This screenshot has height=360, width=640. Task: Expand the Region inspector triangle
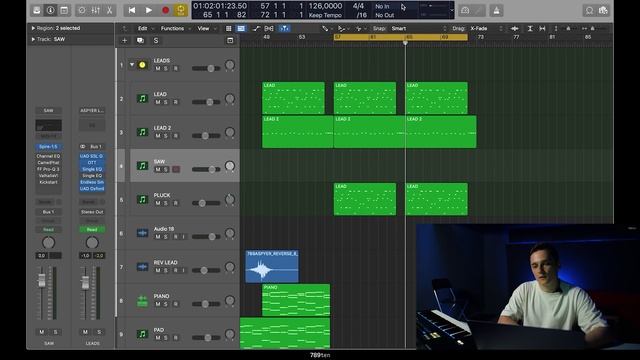(33, 28)
